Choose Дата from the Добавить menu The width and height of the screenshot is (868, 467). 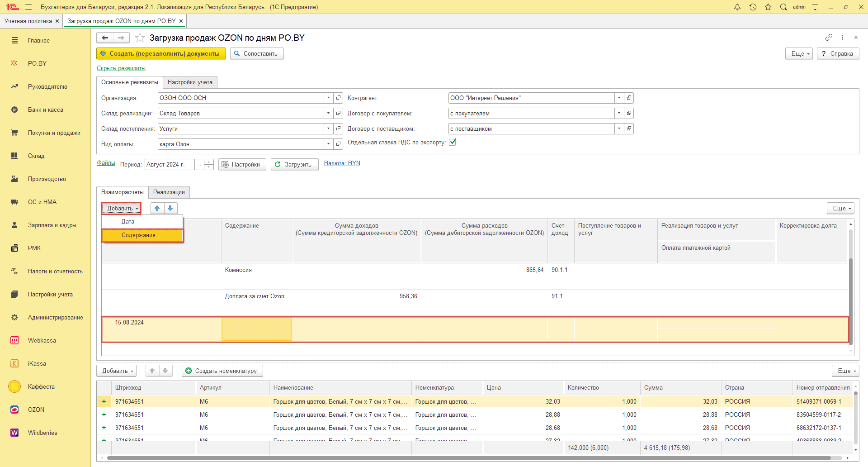[x=142, y=222]
